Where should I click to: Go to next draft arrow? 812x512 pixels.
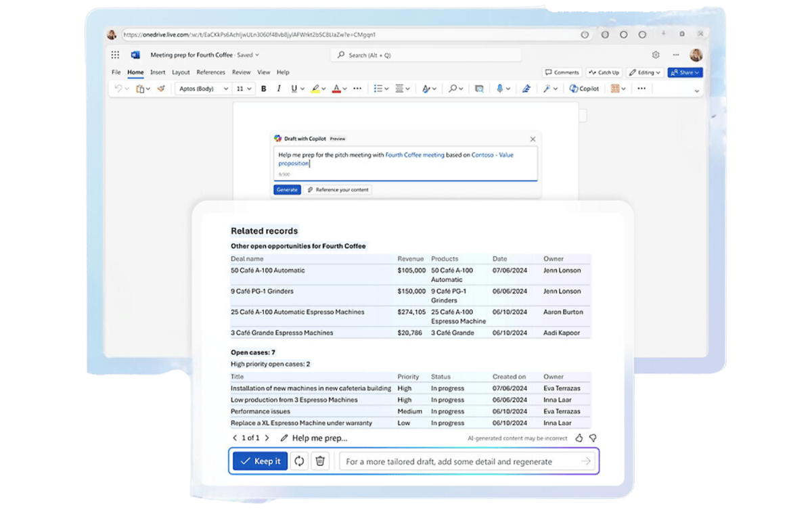[x=267, y=438]
